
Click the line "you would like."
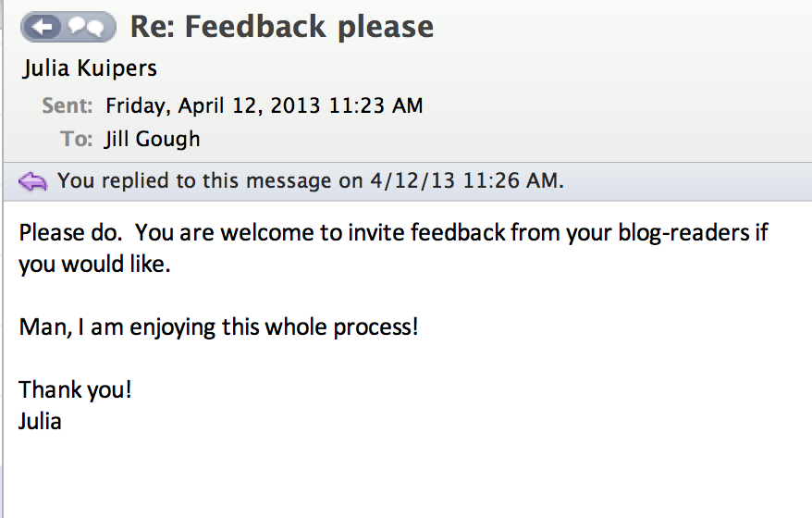click(94, 266)
